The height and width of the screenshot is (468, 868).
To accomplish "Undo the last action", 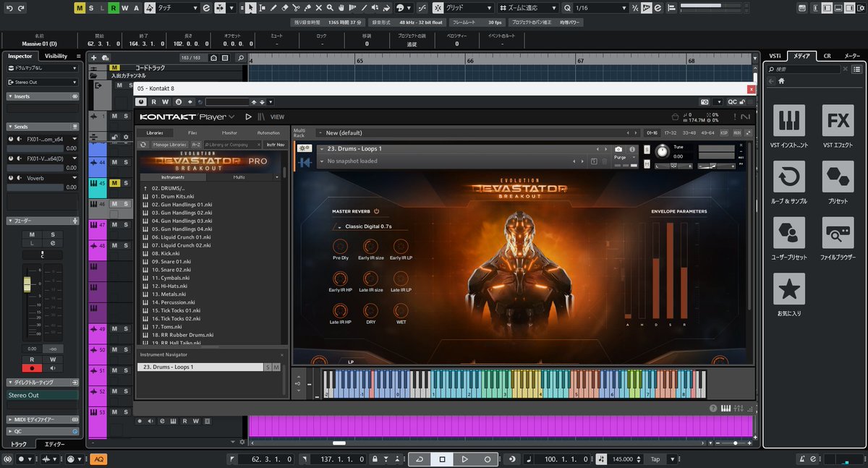I will coord(9,8).
